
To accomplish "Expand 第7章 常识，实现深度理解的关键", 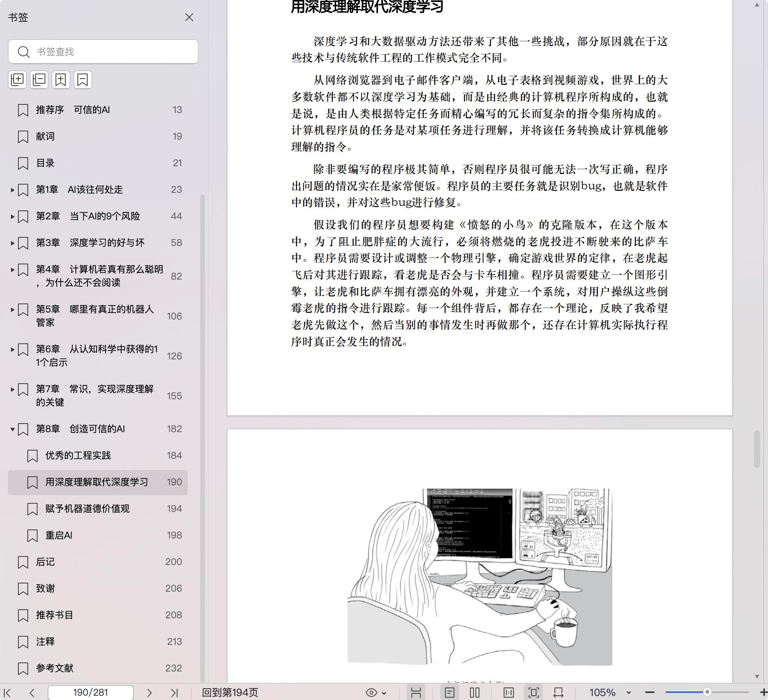I will pyautogui.click(x=13, y=389).
